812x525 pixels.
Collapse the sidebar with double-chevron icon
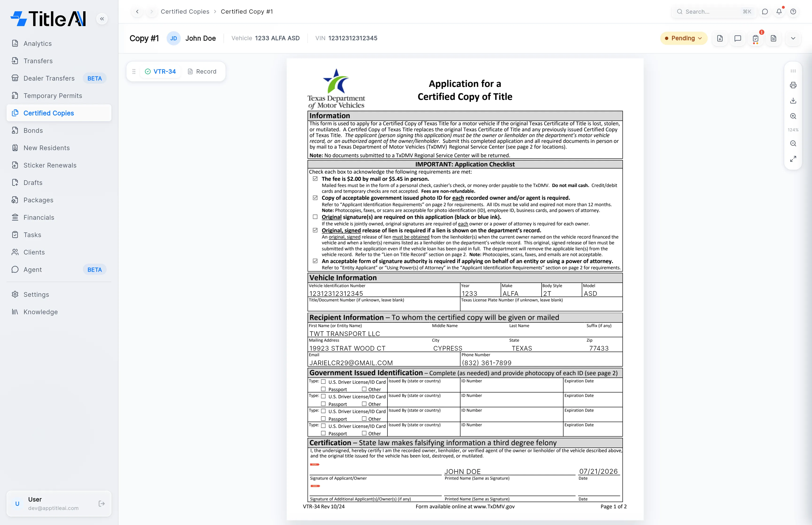pyautogui.click(x=102, y=19)
